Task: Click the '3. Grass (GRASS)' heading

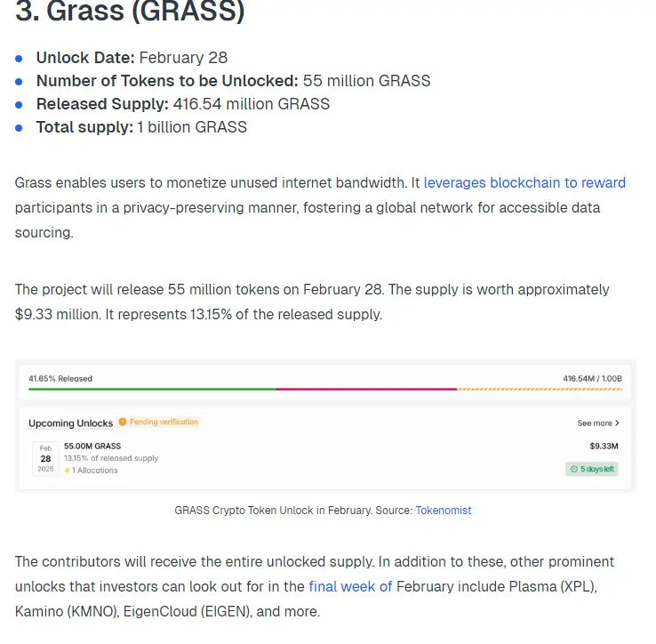Action: pyautogui.click(x=130, y=11)
